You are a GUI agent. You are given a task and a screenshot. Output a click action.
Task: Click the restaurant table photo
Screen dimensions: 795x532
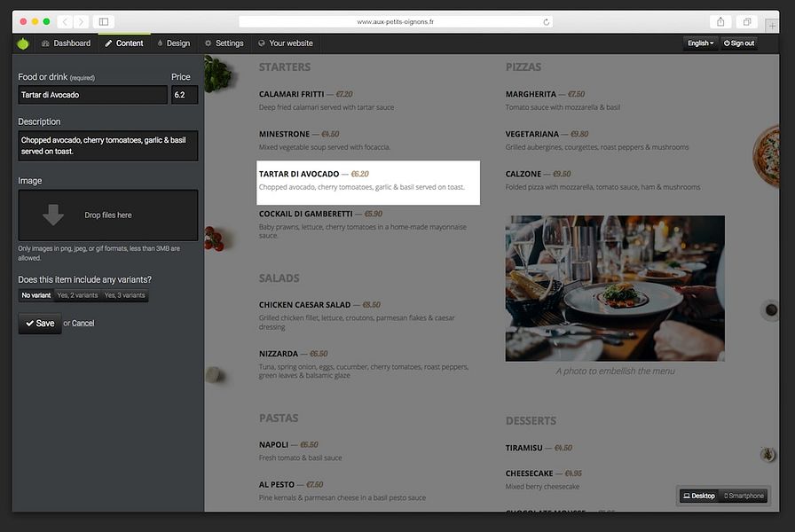pyautogui.click(x=615, y=288)
